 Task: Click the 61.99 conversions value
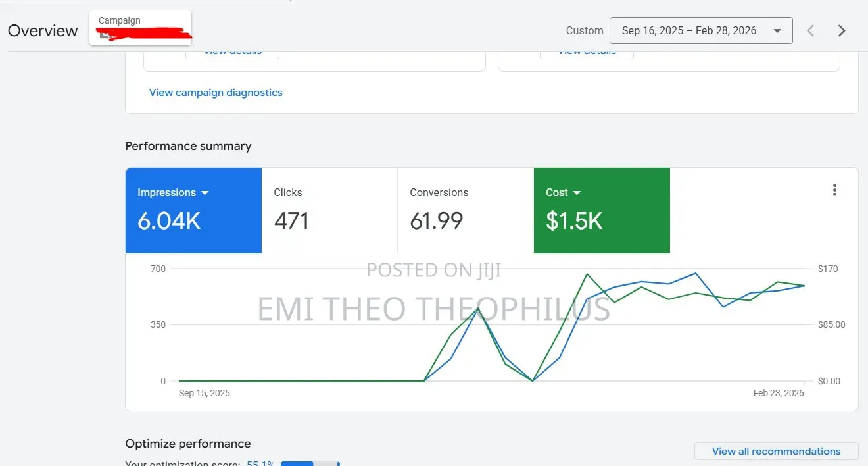[436, 221]
